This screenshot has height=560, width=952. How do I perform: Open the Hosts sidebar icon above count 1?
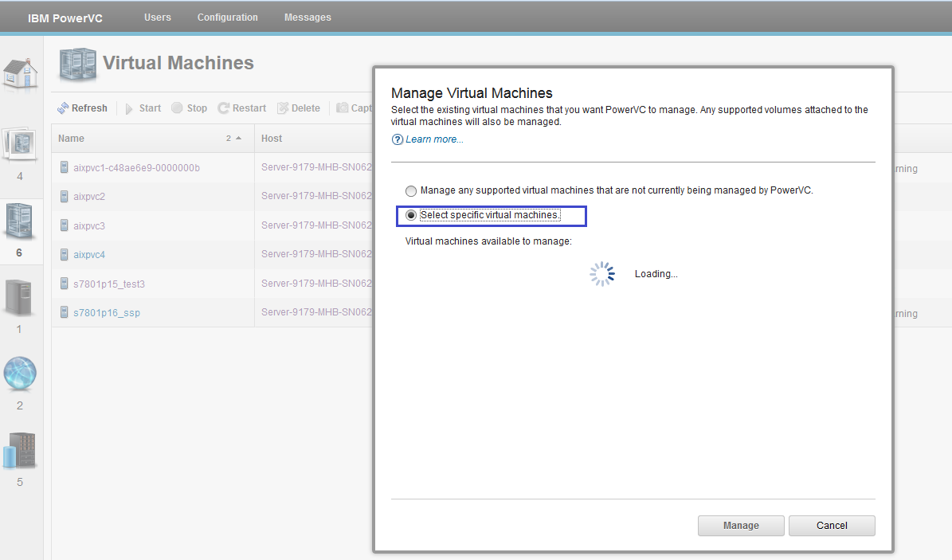[x=19, y=298]
